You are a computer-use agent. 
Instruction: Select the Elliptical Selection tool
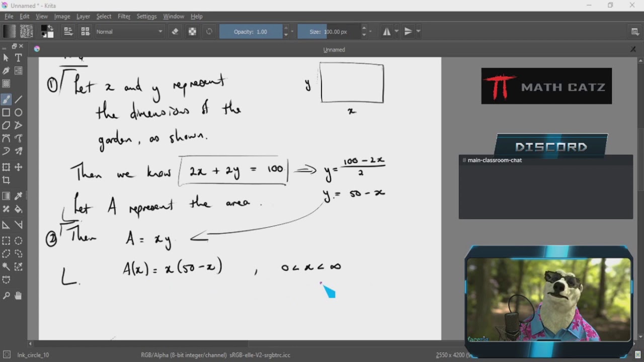(19, 241)
